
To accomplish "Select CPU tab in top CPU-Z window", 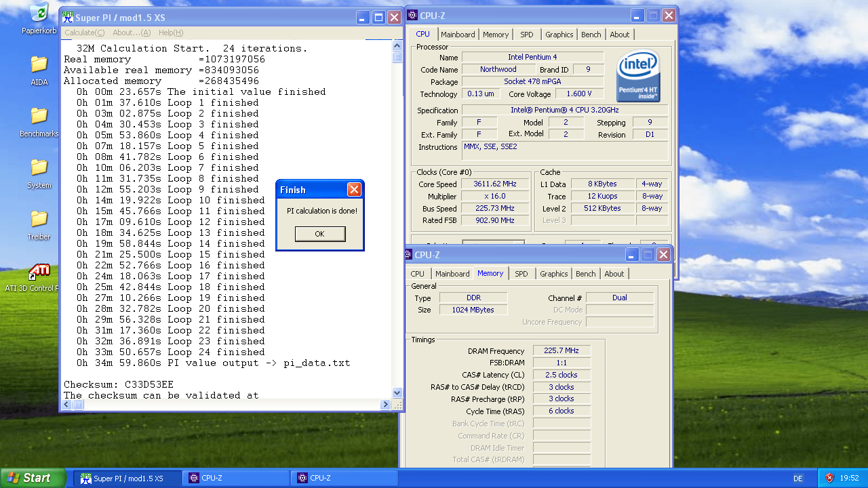I will (422, 34).
